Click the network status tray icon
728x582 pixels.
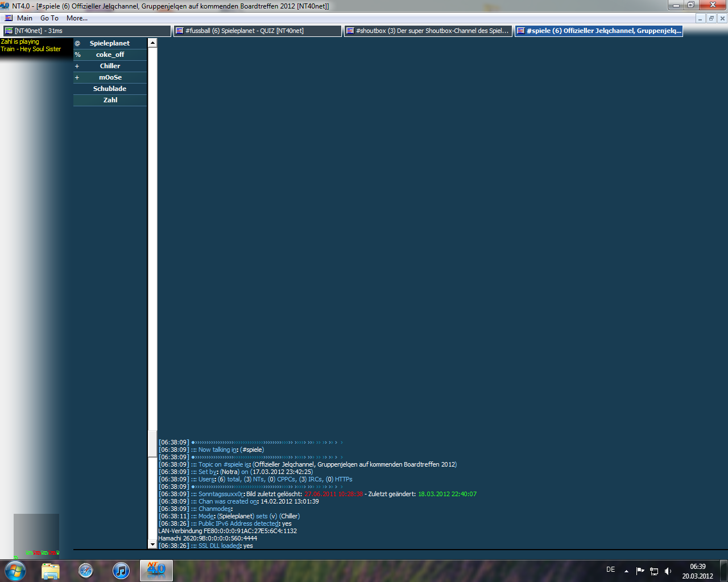[x=654, y=571]
